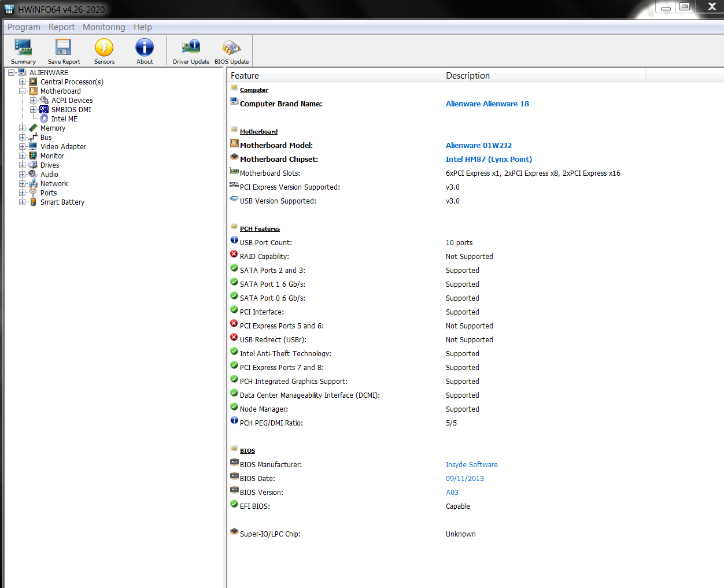Click the PCH Features section heading
Image resolution: width=724 pixels, height=588 pixels.
point(260,229)
